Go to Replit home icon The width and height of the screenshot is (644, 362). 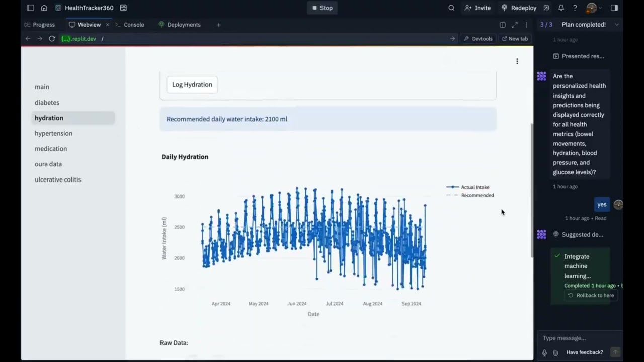point(44,8)
